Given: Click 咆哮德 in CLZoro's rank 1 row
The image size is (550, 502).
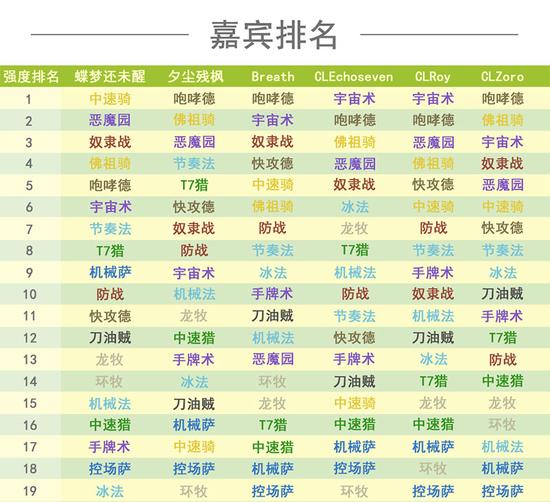Looking at the screenshot, I should (503, 99).
